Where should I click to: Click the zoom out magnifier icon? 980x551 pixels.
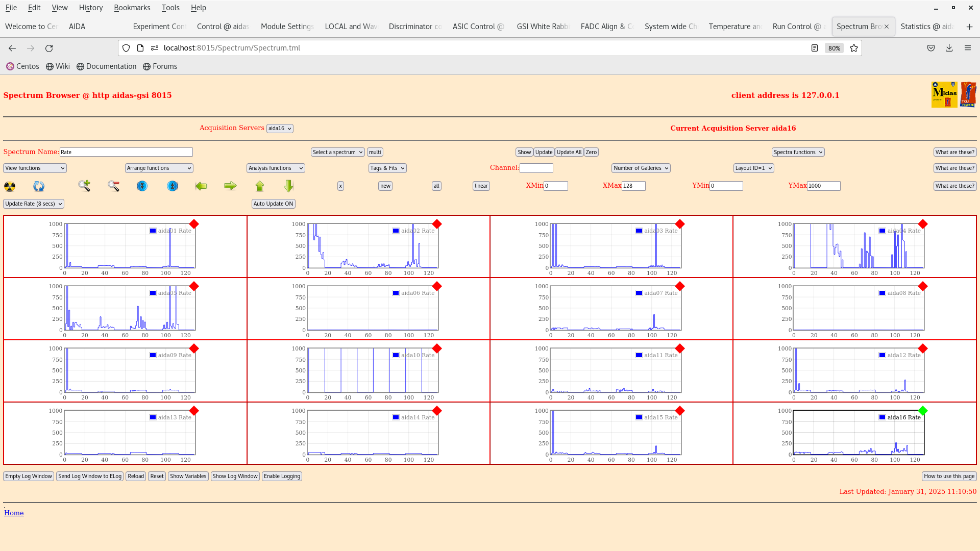(x=113, y=186)
